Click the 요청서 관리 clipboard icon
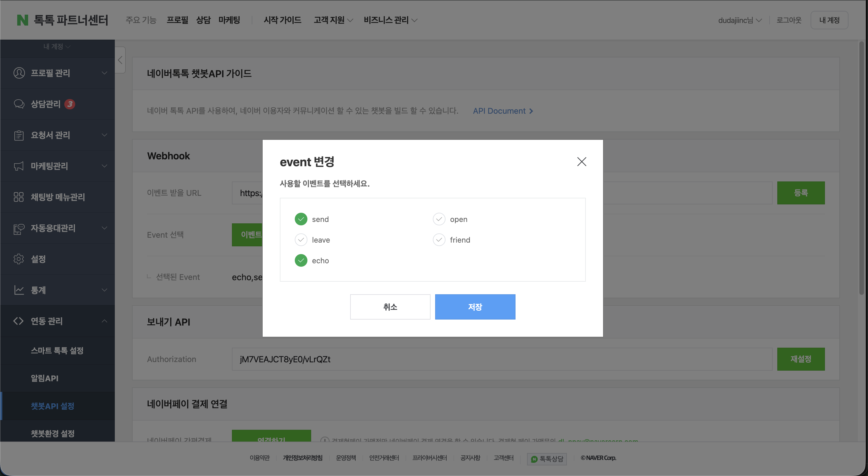 click(19, 135)
